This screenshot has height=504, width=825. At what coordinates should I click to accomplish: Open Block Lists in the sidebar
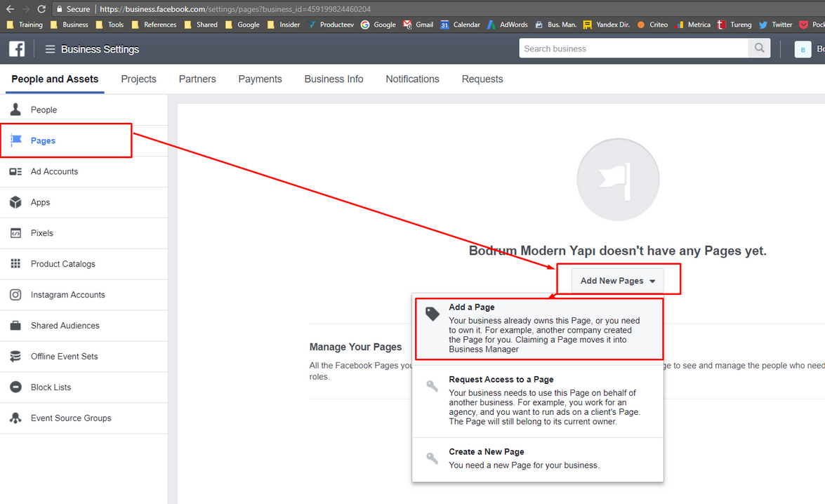(51, 387)
